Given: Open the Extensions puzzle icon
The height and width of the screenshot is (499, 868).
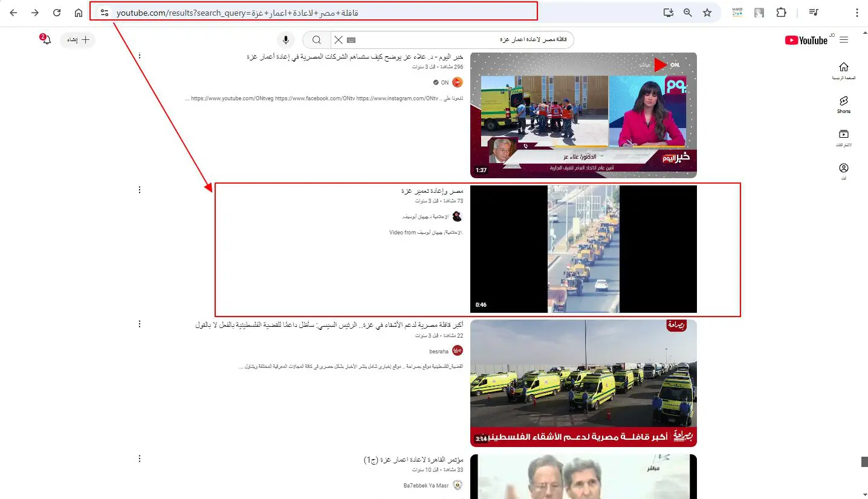Looking at the screenshot, I should (x=782, y=12).
